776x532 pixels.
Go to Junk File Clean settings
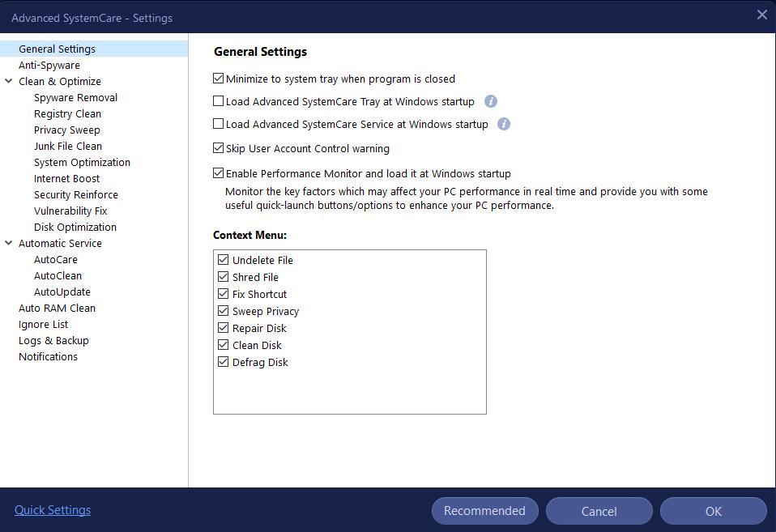pos(68,146)
